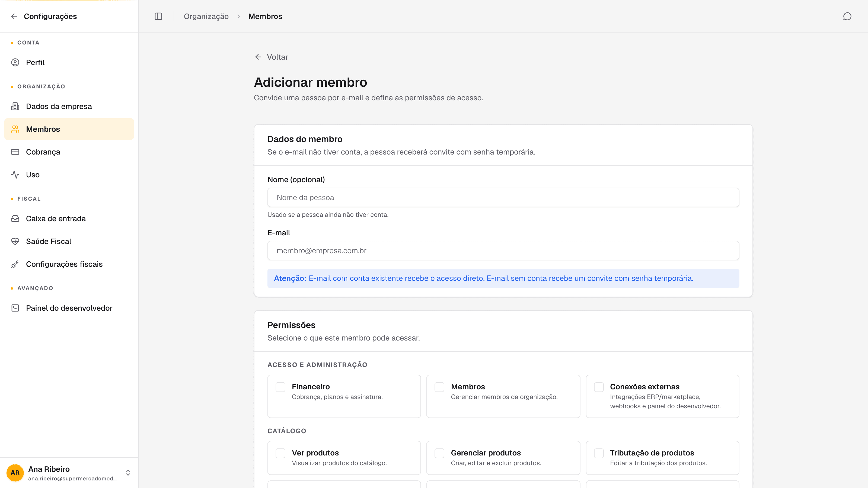Enable Conexões externas permission
The width and height of the screenshot is (868, 488).
599,387
